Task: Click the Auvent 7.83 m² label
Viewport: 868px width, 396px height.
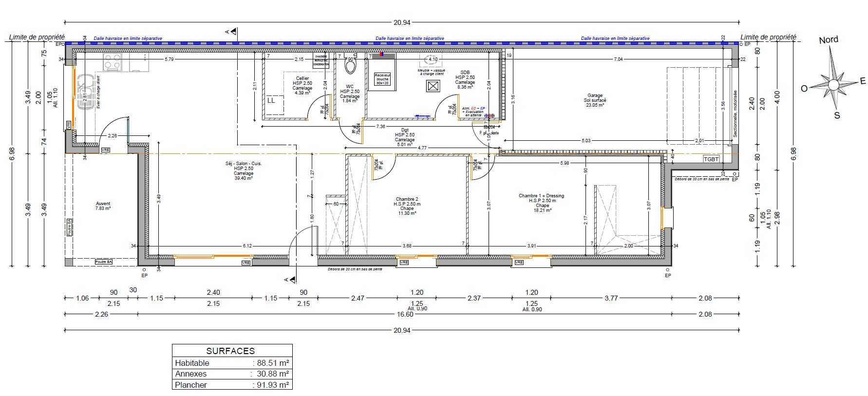Action: (x=103, y=206)
